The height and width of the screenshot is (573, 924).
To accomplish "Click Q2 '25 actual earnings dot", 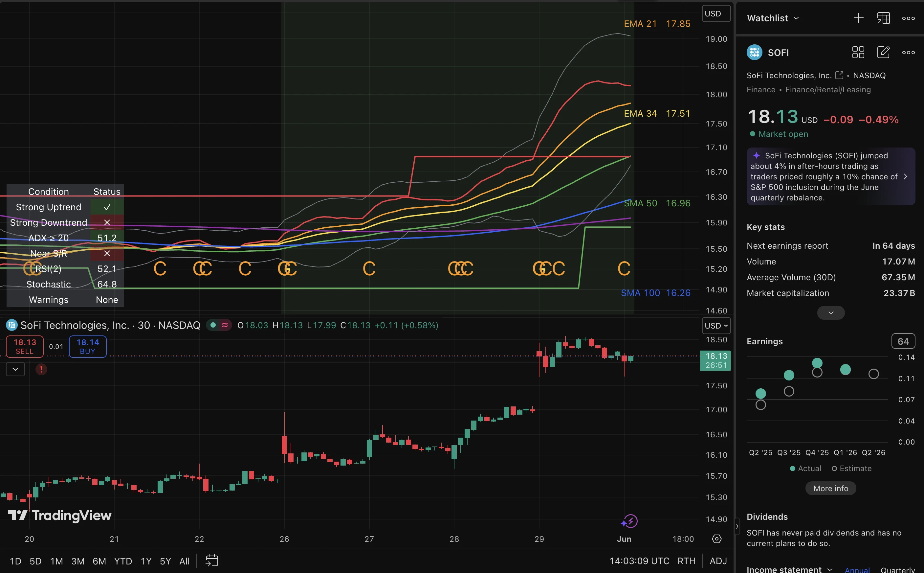I will click(x=761, y=393).
